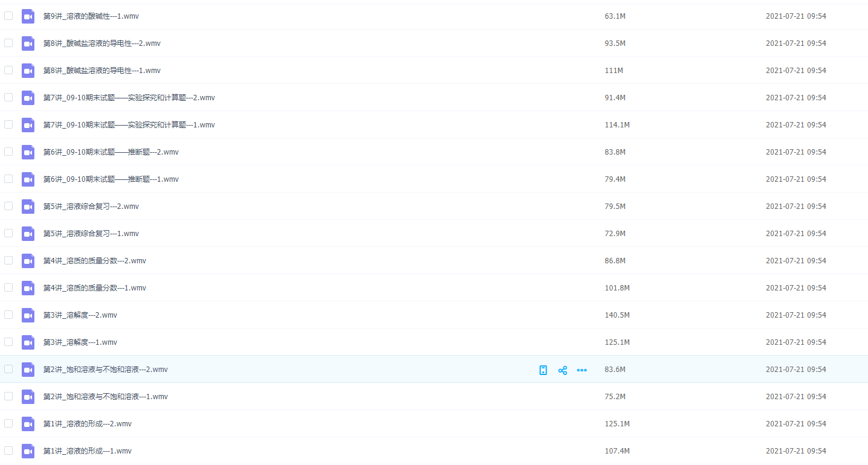
Task: Click the 140.5M size cell of 第3讲_溶解度---2.wmv
Action: [617, 315]
